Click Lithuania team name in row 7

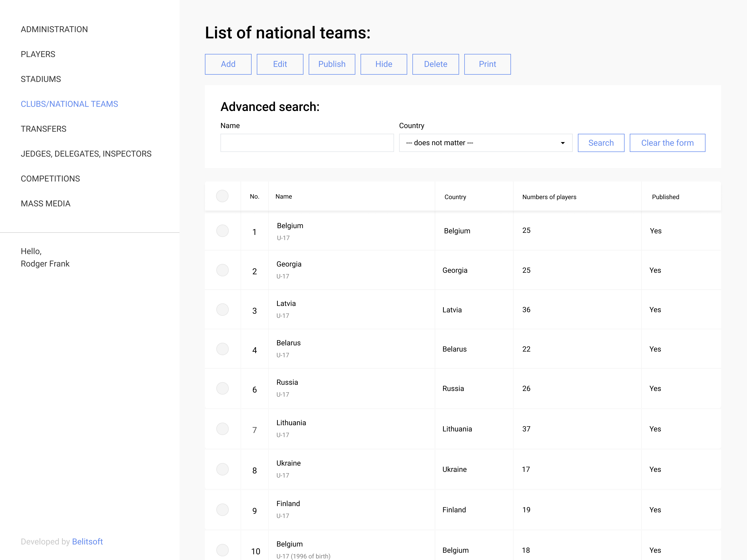(x=291, y=423)
